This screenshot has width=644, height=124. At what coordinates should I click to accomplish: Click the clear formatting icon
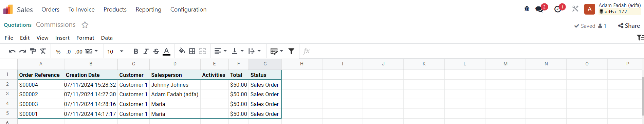(x=43, y=51)
